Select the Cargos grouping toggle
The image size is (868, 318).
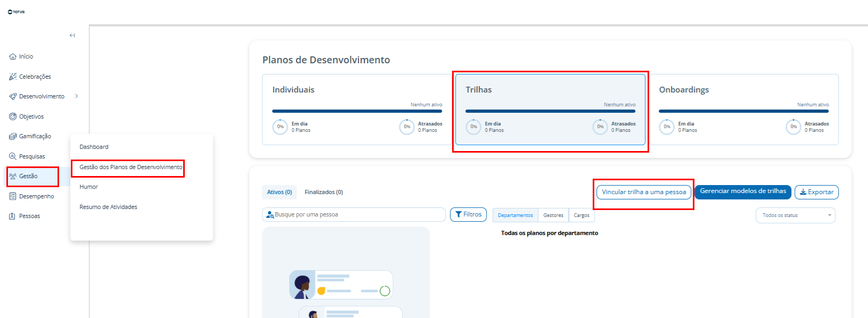click(x=582, y=215)
